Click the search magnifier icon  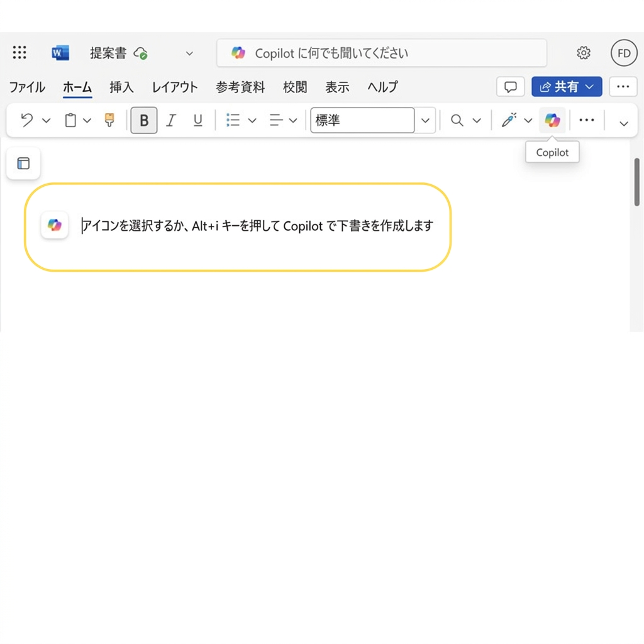pyautogui.click(x=457, y=120)
